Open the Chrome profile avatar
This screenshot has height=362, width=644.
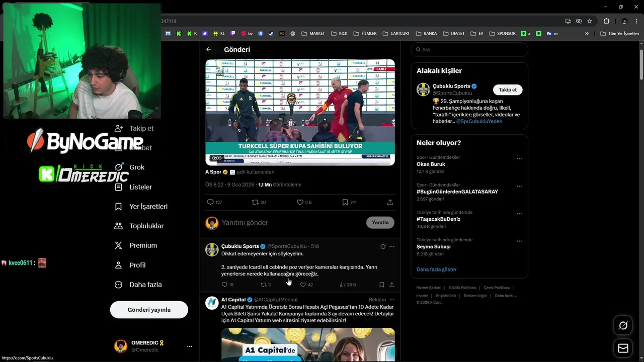pyautogui.click(x=624, y=21)
